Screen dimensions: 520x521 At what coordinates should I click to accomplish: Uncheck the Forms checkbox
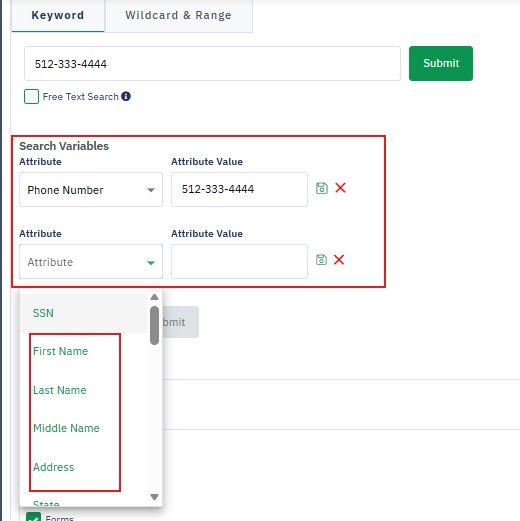pos(33,517)
